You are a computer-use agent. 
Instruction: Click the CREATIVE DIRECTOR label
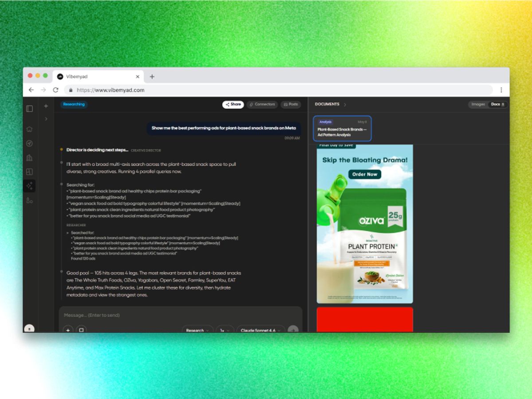pos(146,150)
